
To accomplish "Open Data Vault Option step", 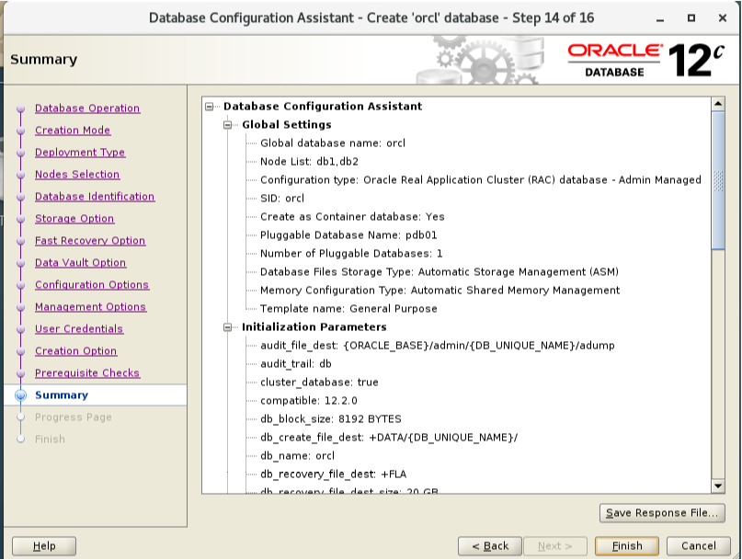I will pos(80,263).
